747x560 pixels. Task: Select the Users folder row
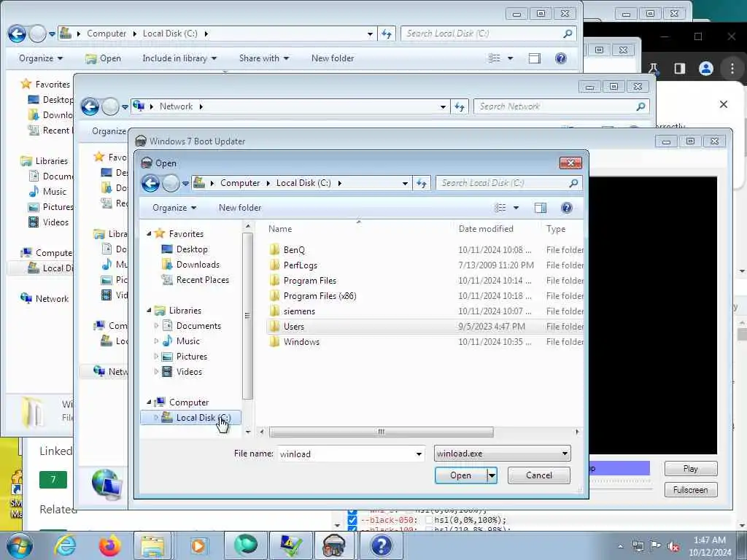click(x=425, y=327)
